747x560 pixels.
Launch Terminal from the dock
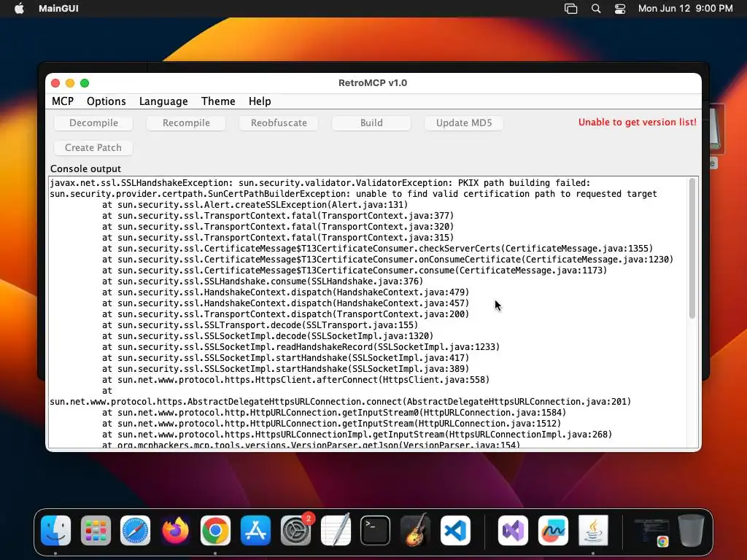tap(376, 530)
